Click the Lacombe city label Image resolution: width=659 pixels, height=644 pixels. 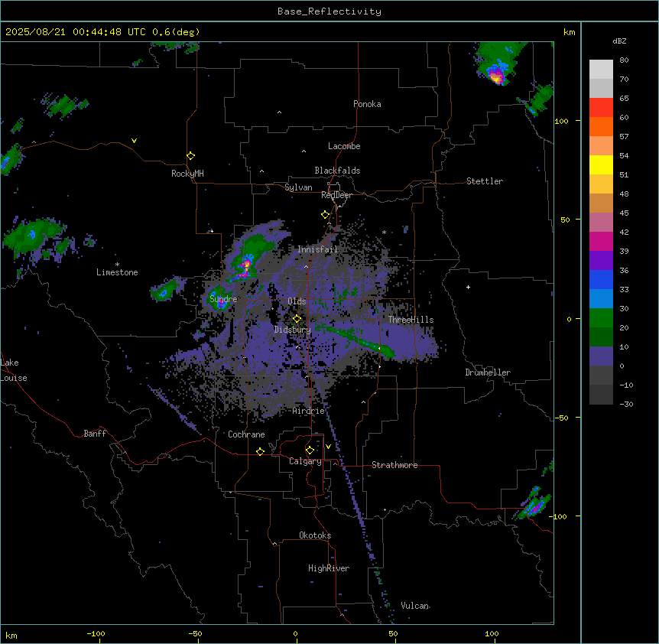pos(344,146)
